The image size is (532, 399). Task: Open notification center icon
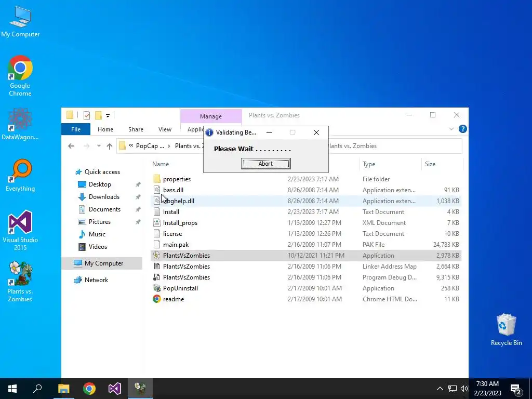pyautogui.click(x=516, y=389)
